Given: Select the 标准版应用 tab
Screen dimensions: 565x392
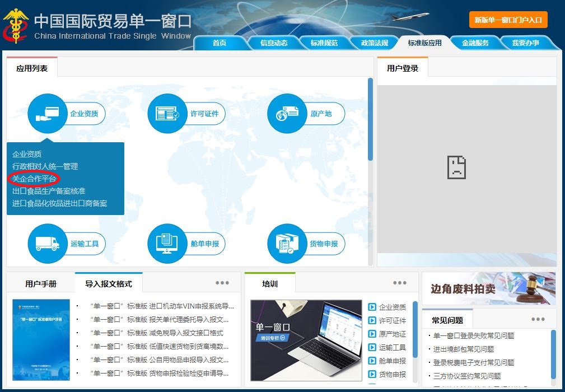Looking at the screenshot, I should coord(424,43).
